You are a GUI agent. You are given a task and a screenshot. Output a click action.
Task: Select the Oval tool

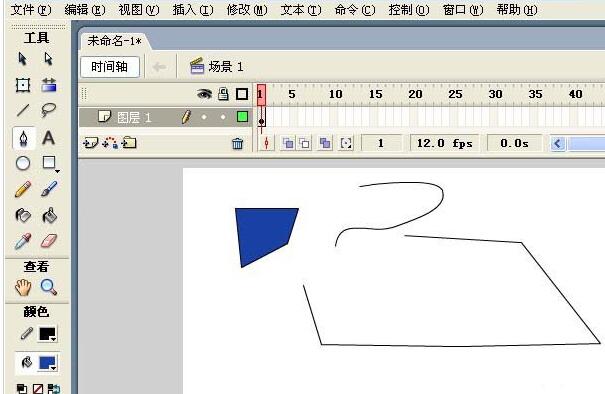(23, 163)
